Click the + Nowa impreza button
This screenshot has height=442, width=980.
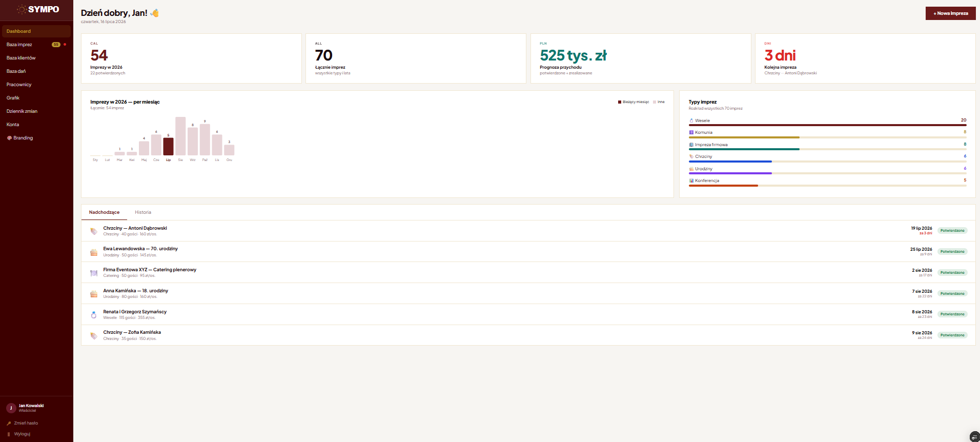pos(950,13)
